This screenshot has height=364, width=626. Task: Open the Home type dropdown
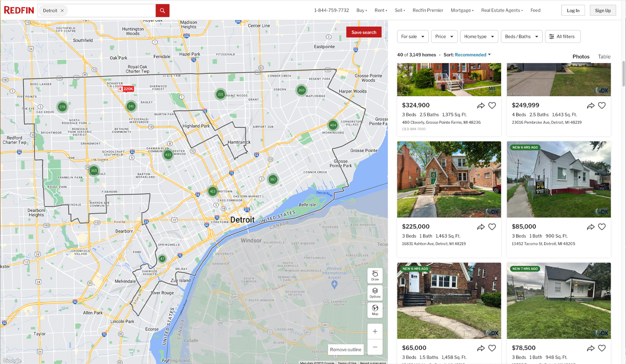(x=479, y=36)
